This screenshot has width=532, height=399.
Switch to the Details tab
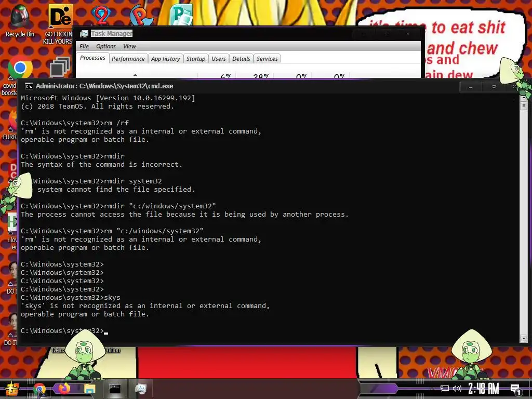click(x=241, y=59)
